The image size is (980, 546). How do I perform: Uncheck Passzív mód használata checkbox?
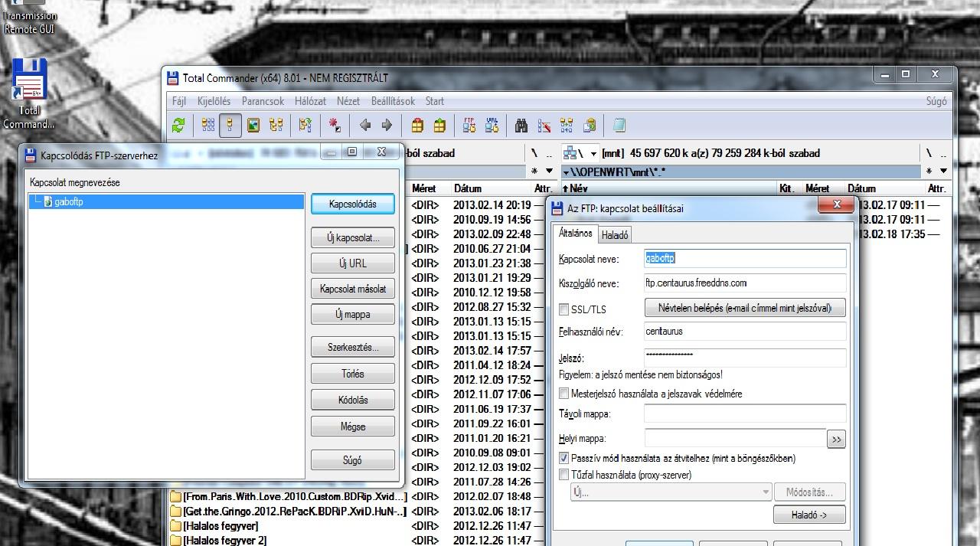564,458
